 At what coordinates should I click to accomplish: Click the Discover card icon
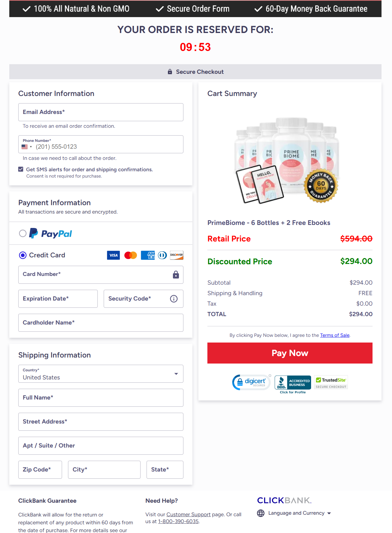[177, 255]
